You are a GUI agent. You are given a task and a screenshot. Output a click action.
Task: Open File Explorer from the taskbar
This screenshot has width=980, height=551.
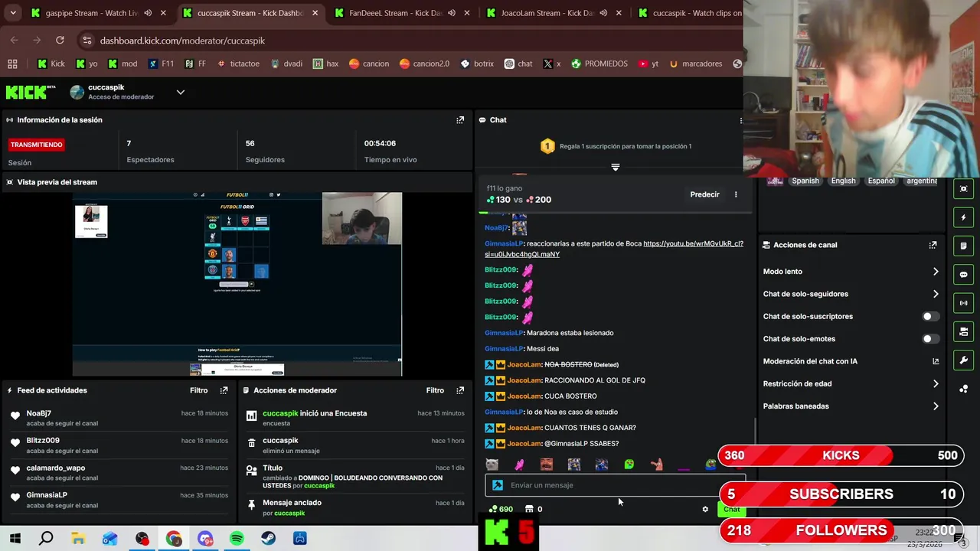tap(78, 539)
